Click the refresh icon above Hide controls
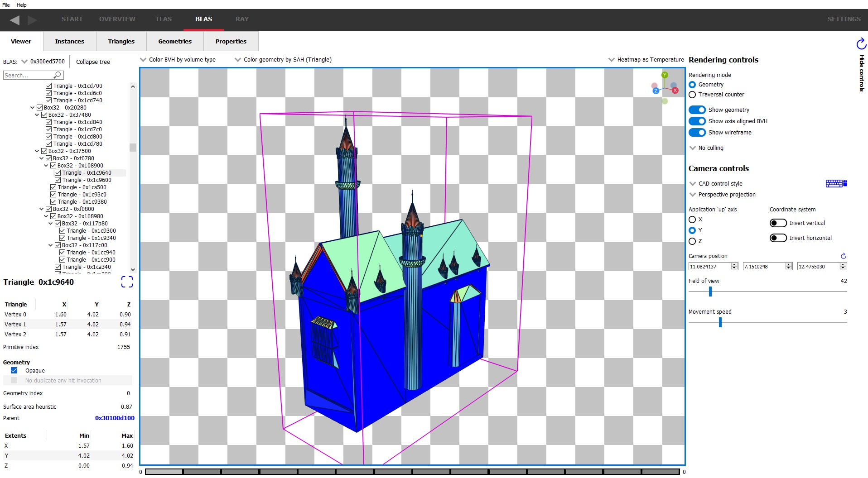The width and height of the screenshot is (868, 478). click(x=861, y=44)
